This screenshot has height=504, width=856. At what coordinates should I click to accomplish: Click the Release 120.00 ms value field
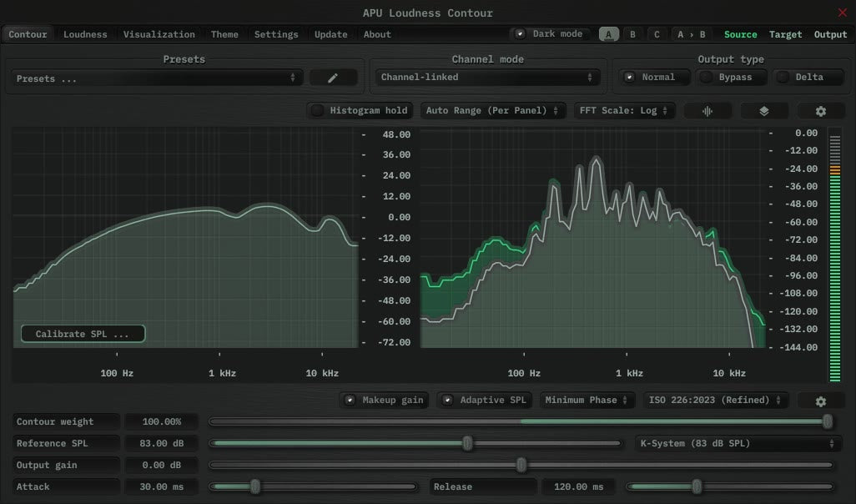(579, 486)
